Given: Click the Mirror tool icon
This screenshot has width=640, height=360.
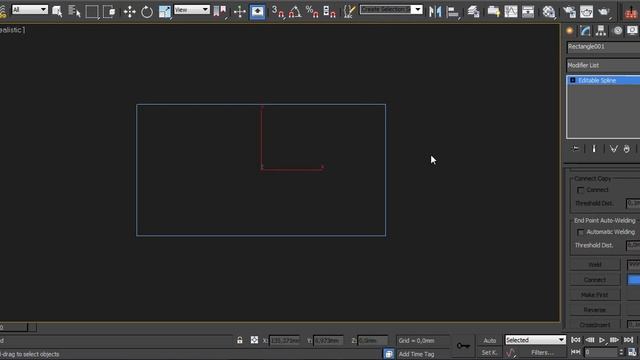Looking at the screenshot, I should click(x=435, y=11).
